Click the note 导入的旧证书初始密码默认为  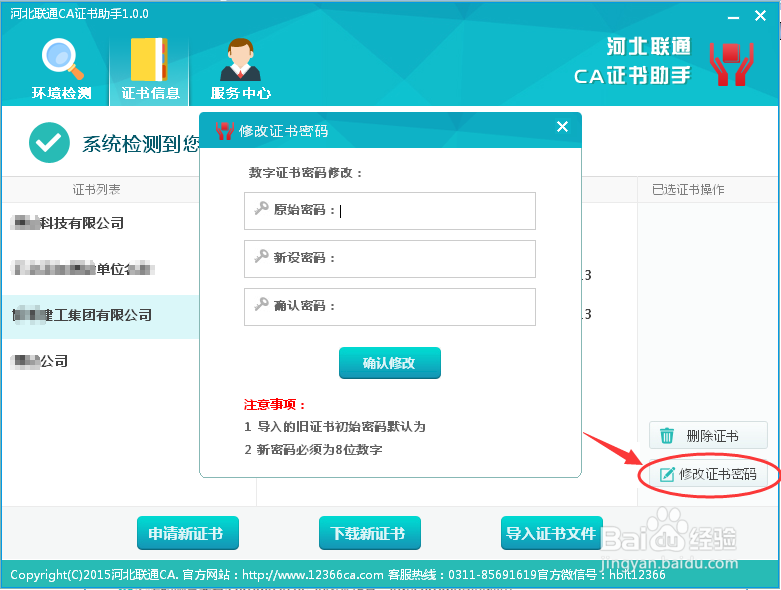point(335,427)
